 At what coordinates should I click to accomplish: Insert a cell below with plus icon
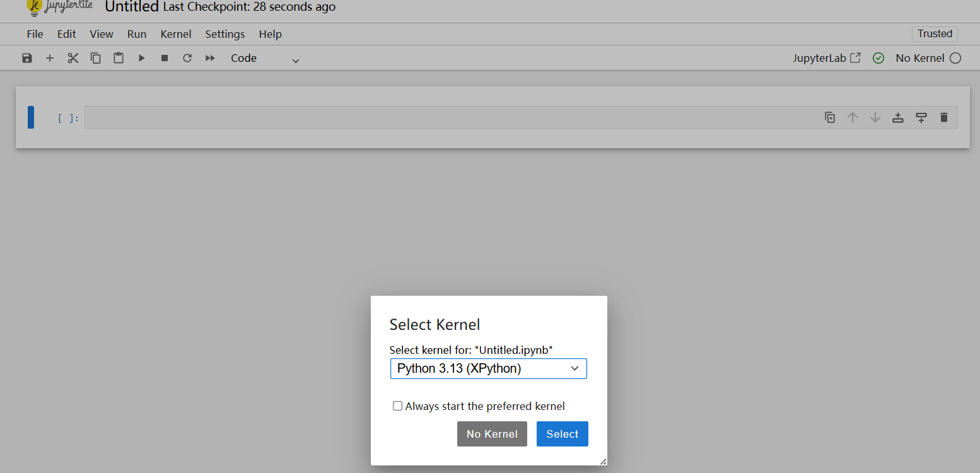50,58
